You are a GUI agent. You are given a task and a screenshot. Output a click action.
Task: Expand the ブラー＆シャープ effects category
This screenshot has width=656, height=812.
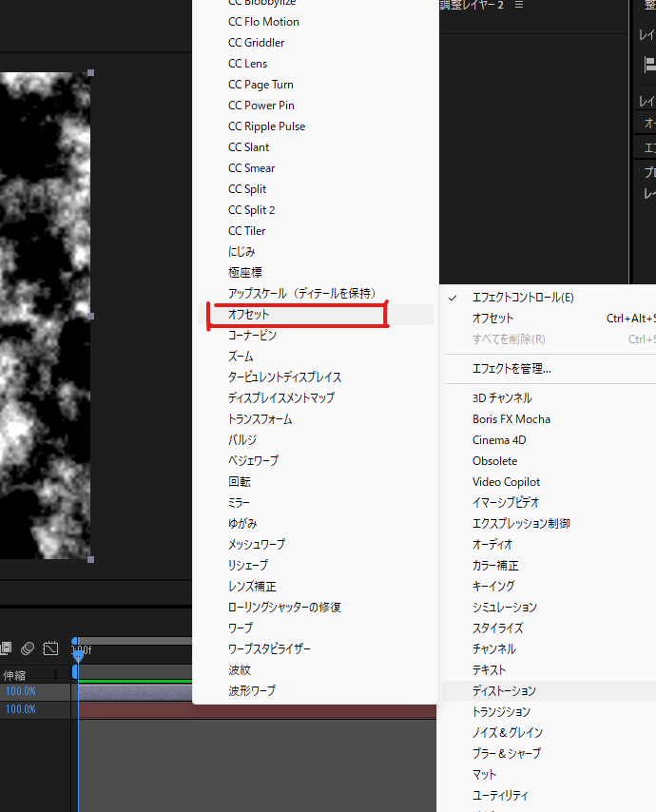click(x=506, y=753)
